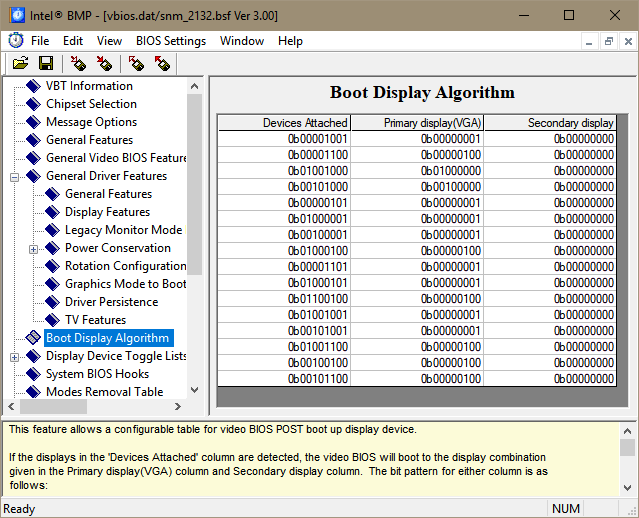Viewport: 639px width, 518px height.
Task: Click the solid red arrow into-disk toolbar icon
Action: [104, 64]
